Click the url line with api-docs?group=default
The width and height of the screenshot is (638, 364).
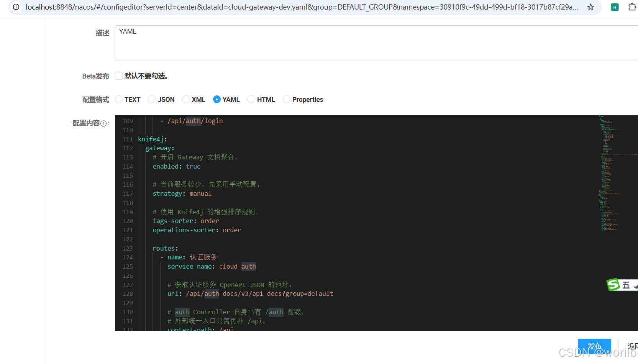point(250,293)
